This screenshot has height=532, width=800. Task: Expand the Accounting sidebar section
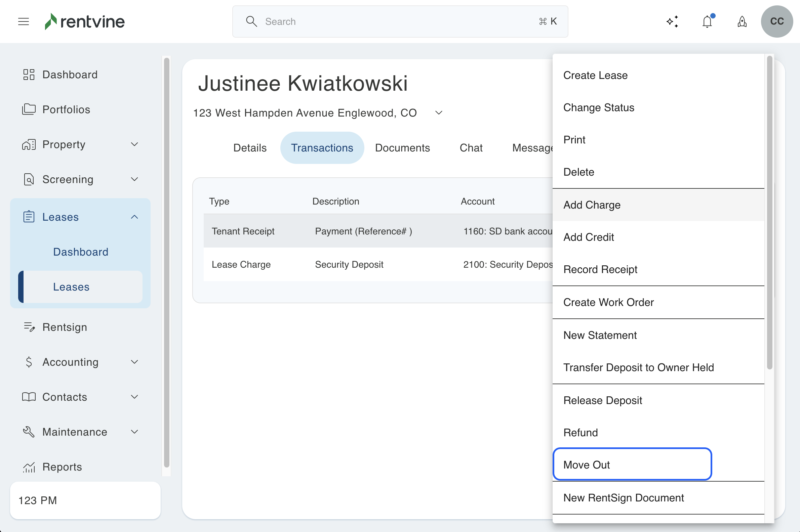[x=134, y=362]
